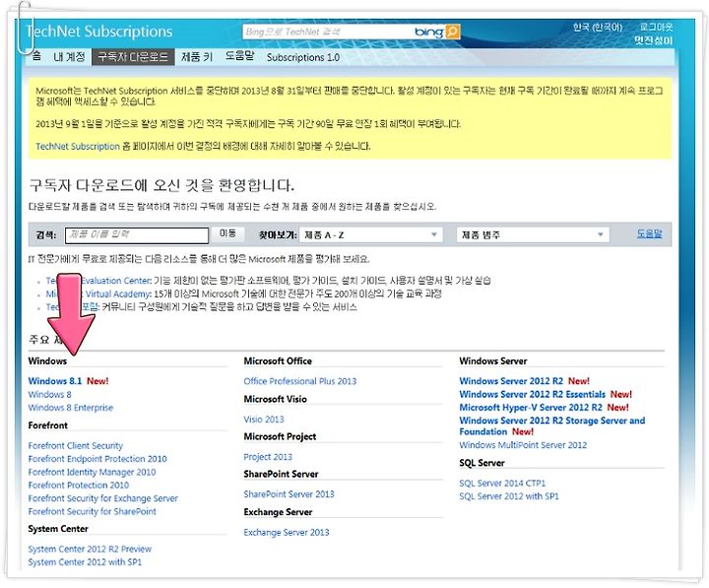This screenshot has width=709, height=588.
Task: Open the 홈 tab
Action: point(36,56)
